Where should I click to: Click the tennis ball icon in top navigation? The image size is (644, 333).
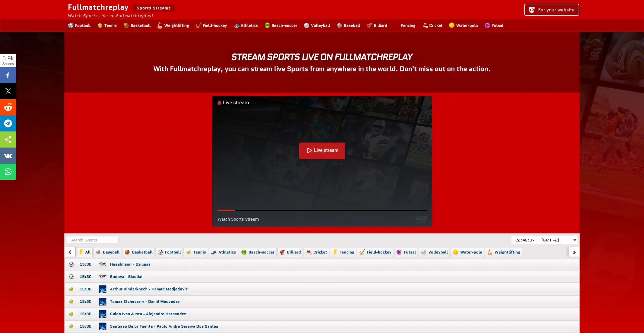pos(100,25)
